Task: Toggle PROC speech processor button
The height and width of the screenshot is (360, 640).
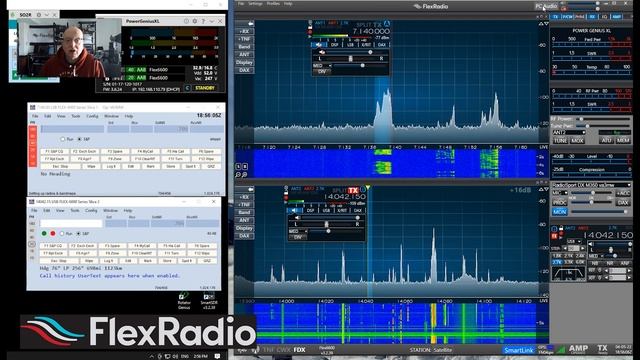Action: (x=560, y=202)
